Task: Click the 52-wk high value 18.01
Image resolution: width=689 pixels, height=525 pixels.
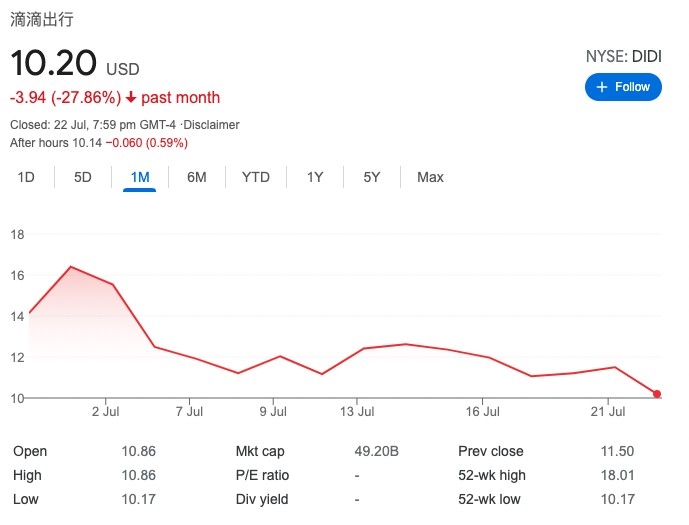Action: click(x=617, y=475)
